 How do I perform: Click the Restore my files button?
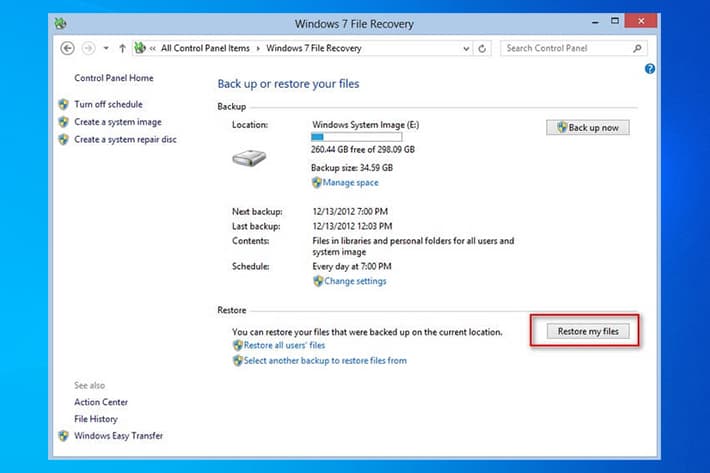588,331
